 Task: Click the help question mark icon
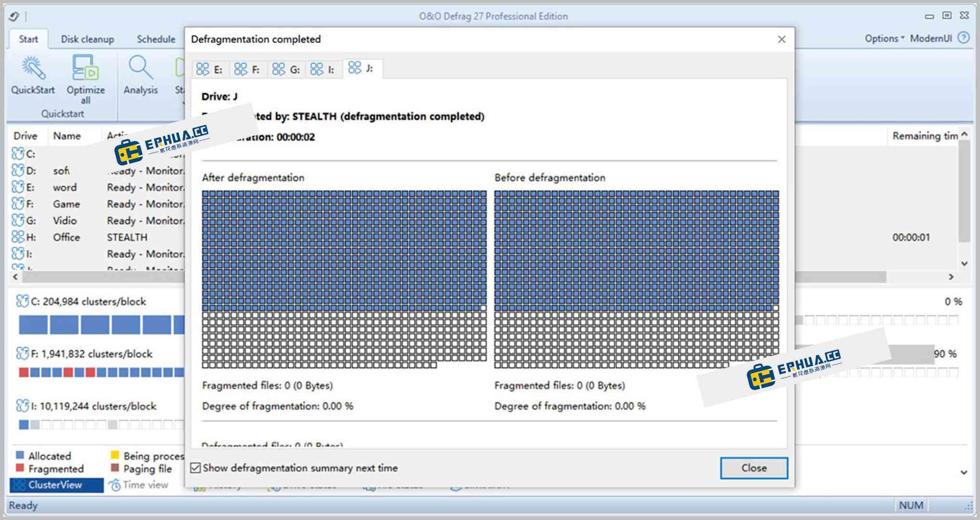[964, 38]
